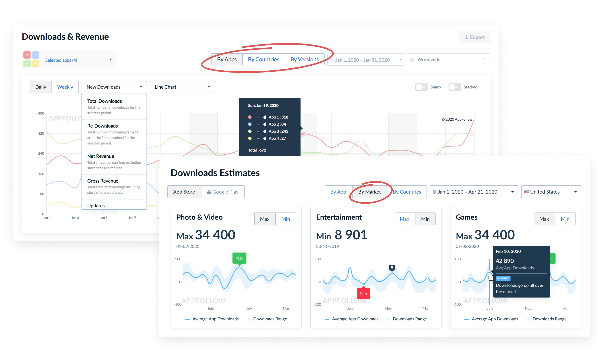Click the lock icon on Google Play tab

(x=209, y=192)
